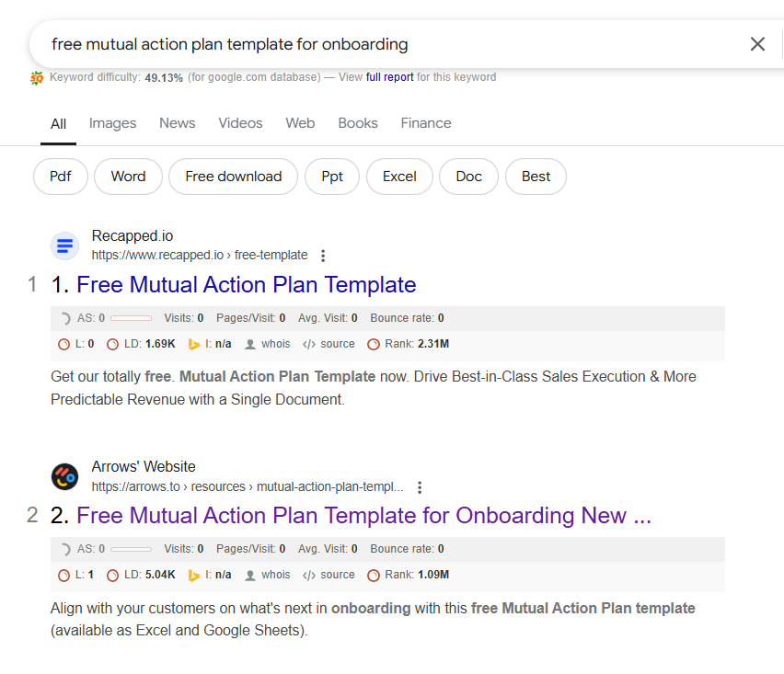Click the AS score bar for Recapped.io result

(131, 318)
